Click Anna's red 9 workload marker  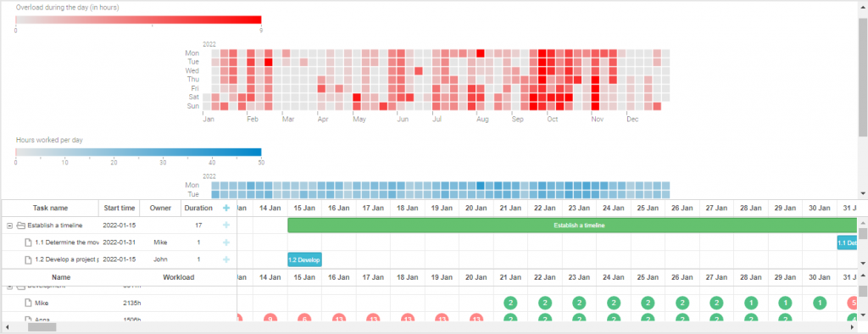pos(270,319)
